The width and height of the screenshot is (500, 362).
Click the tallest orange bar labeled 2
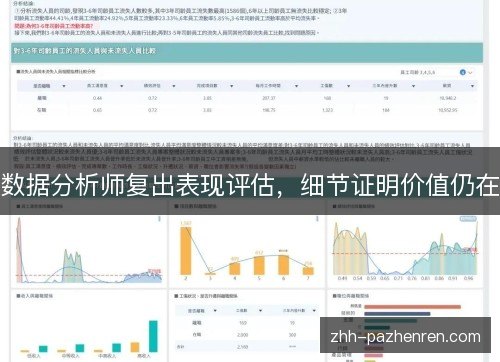click(186, 251)
